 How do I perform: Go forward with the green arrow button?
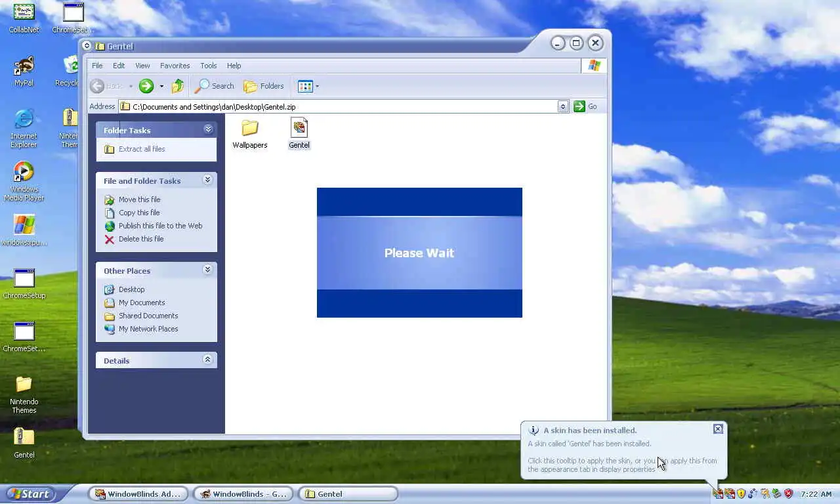click(146, 86)
